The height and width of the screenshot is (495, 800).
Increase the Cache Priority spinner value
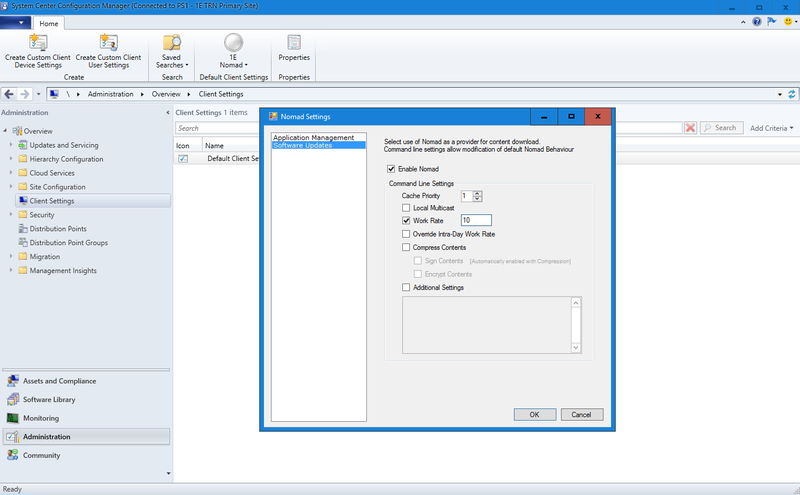478,193
